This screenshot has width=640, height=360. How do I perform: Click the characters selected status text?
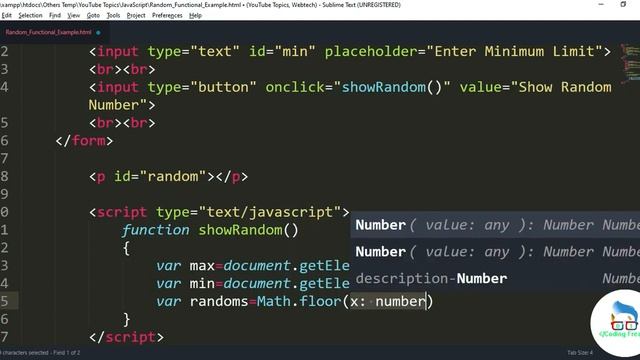[40, 353]
